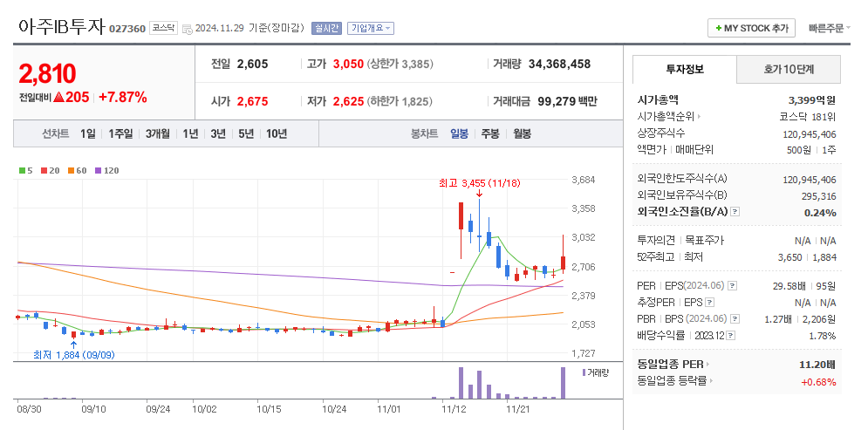This screenshot has width=868, height=430.
Task: Click the 시가총액 value 3,399억원
Action: pyautogui.click(x=812, y=100)
